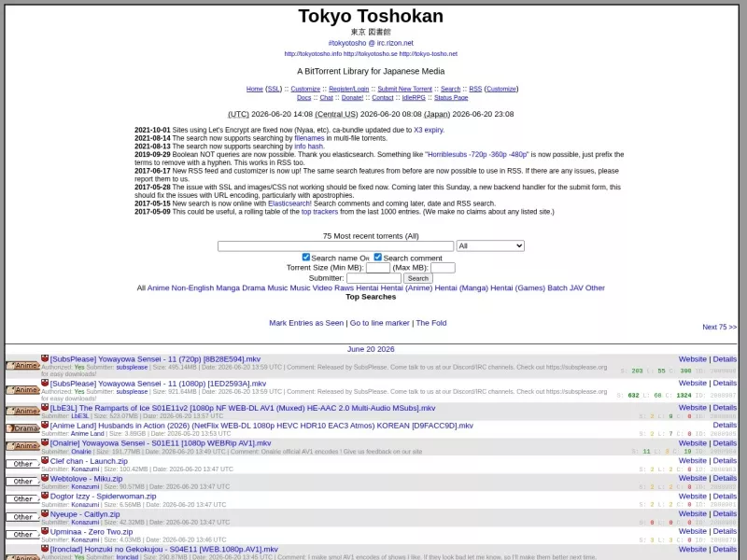The width and height of the screenshot is (747, 560).
Task: Open the Submit New Torrent menu link
Action: tap(404, 89)
